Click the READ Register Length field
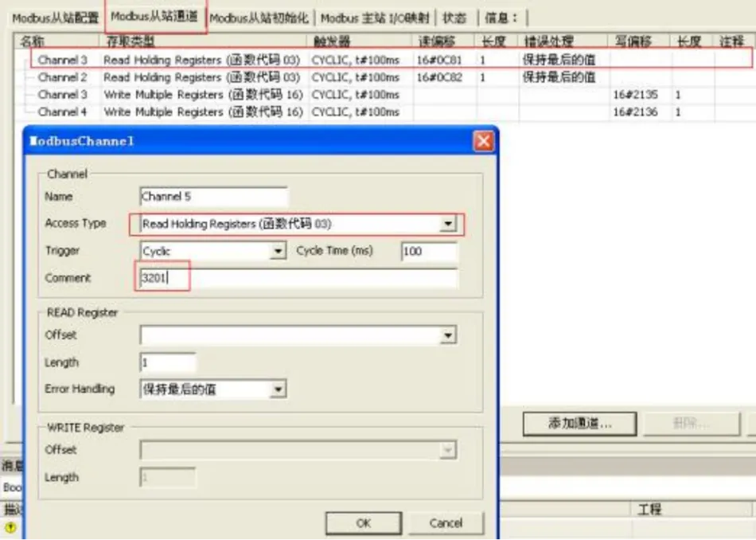The image size is (756, 540). point(167,363)
